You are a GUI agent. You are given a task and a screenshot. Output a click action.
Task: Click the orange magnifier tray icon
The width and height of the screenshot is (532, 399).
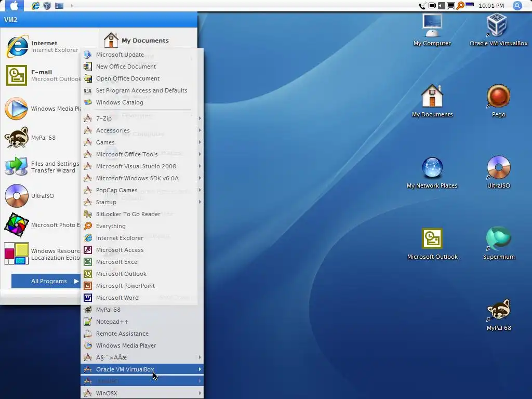click(460, 5)
